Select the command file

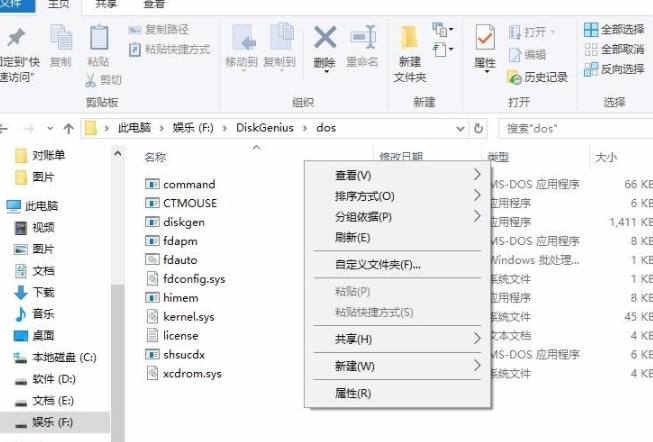181,184
